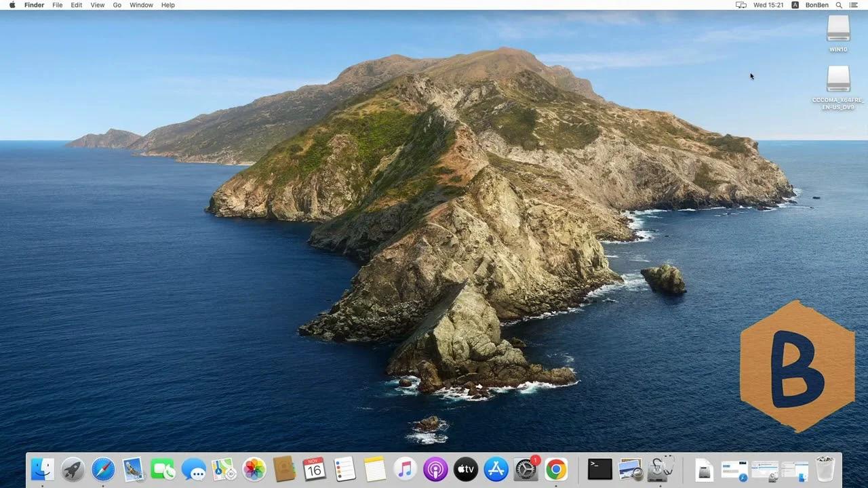Restore a minimized window thumbnail from the Dock
The height and width of the screenshot is (488, 868).
[734, 468]
